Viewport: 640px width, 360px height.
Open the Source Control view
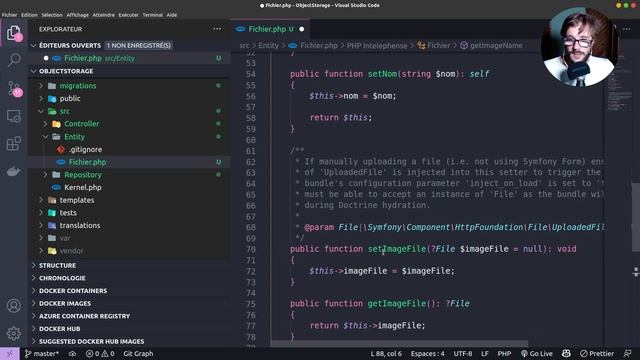14,88
